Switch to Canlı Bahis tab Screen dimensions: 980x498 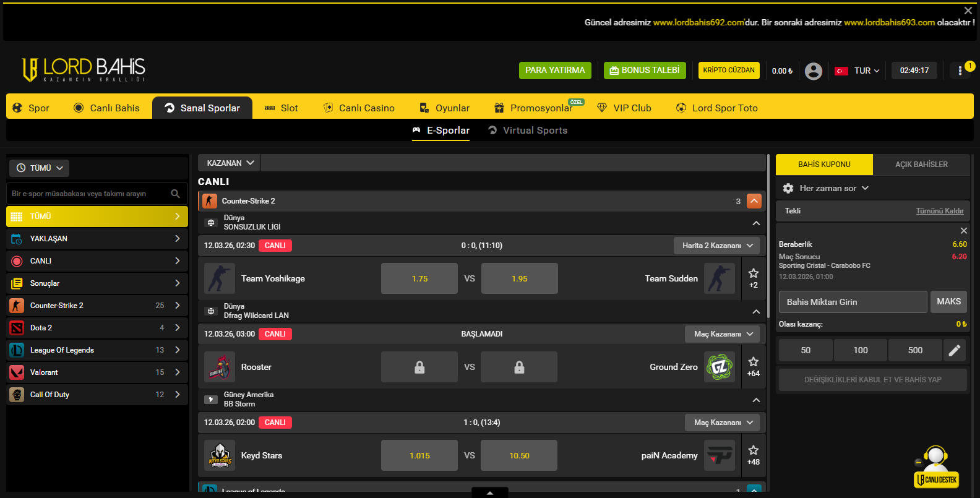pos(106,108)
